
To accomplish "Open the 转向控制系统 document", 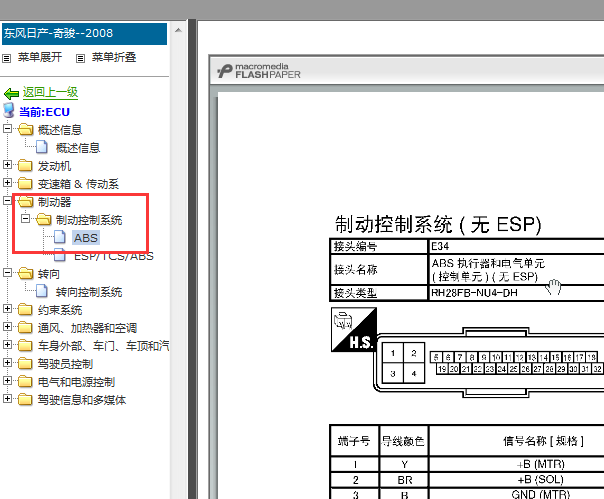I will click(89, 292).
